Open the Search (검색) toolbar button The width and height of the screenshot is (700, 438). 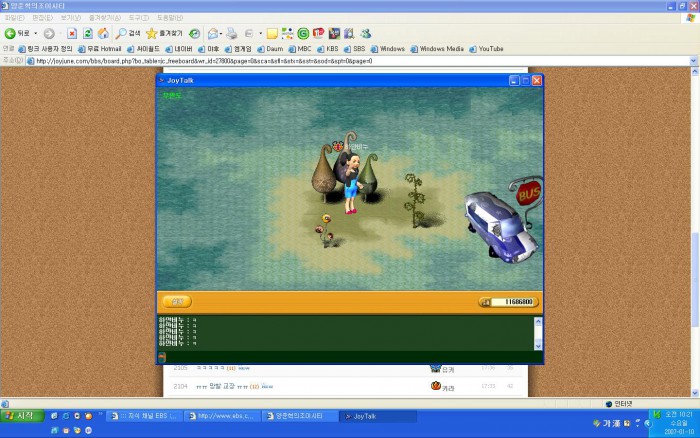[x=128, y=33]
